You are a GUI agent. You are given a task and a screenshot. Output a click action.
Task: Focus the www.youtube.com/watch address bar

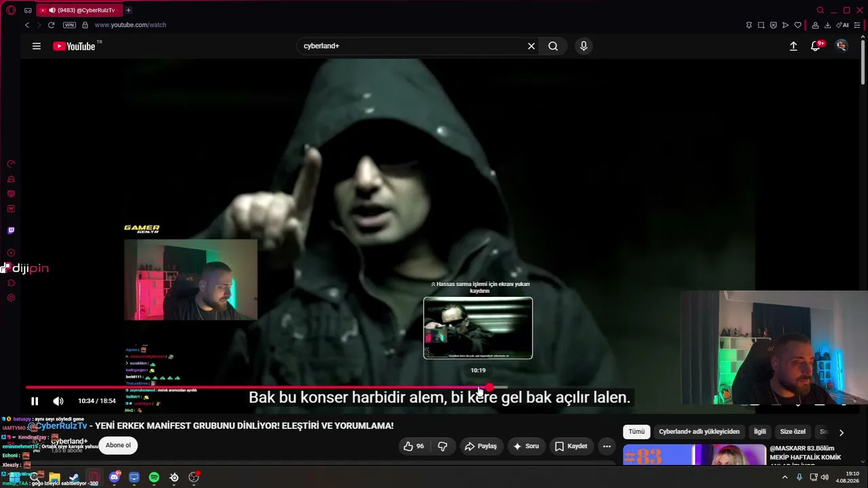click(x=130, y=25)
